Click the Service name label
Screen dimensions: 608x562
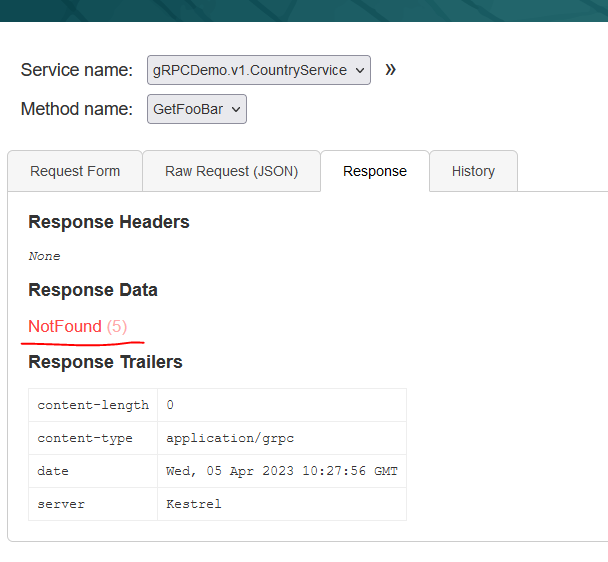coord(77,71)
